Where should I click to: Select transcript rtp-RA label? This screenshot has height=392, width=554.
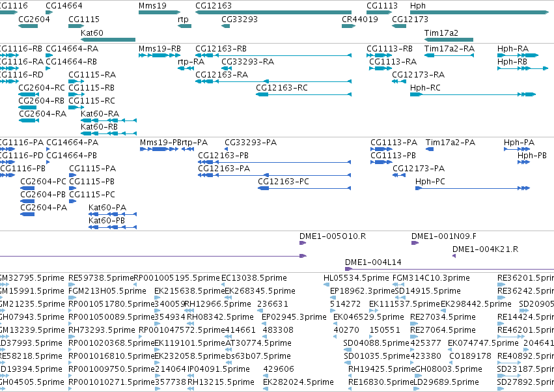191,61
